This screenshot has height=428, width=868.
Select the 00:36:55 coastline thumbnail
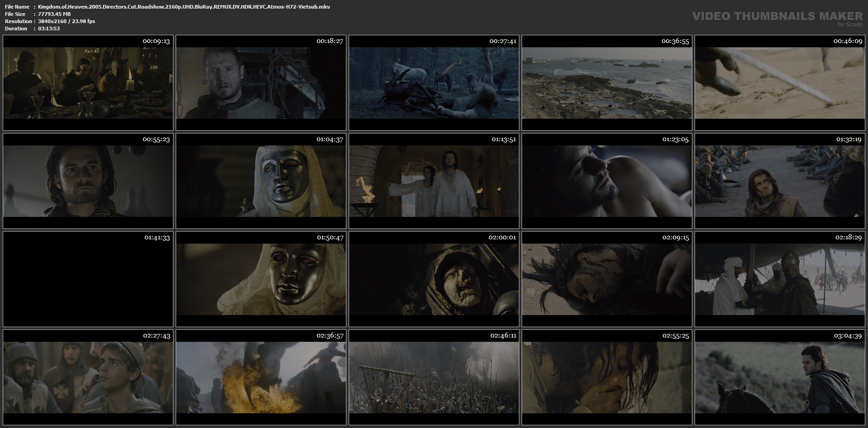(607, 83)
